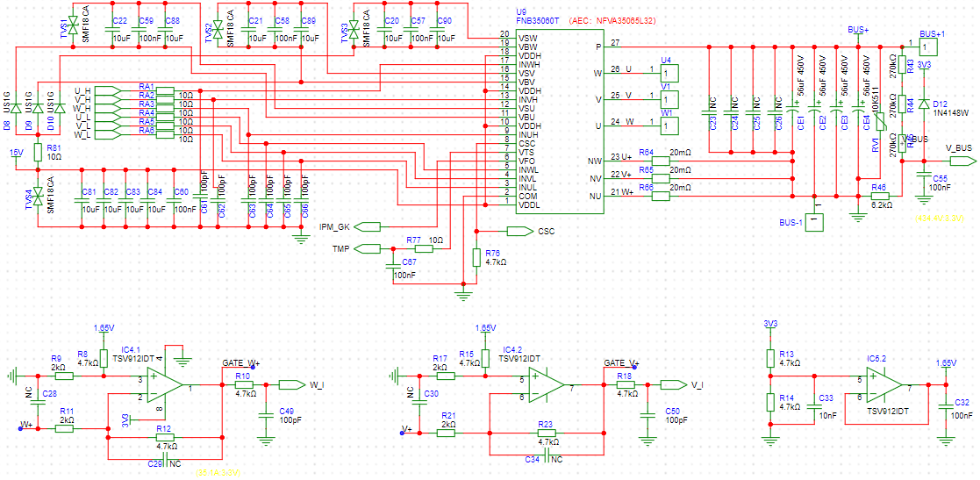The width and height of the screenshot is (980, 480).
Task: Click the BUS+1 connector box
Action: coord(928,47)
